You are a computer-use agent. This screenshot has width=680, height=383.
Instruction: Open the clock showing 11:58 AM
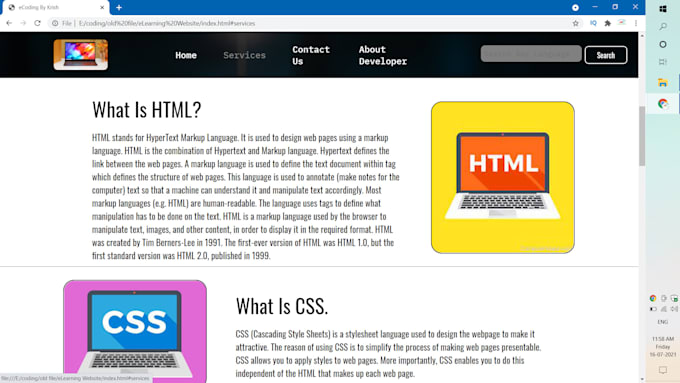pos(663,347)
